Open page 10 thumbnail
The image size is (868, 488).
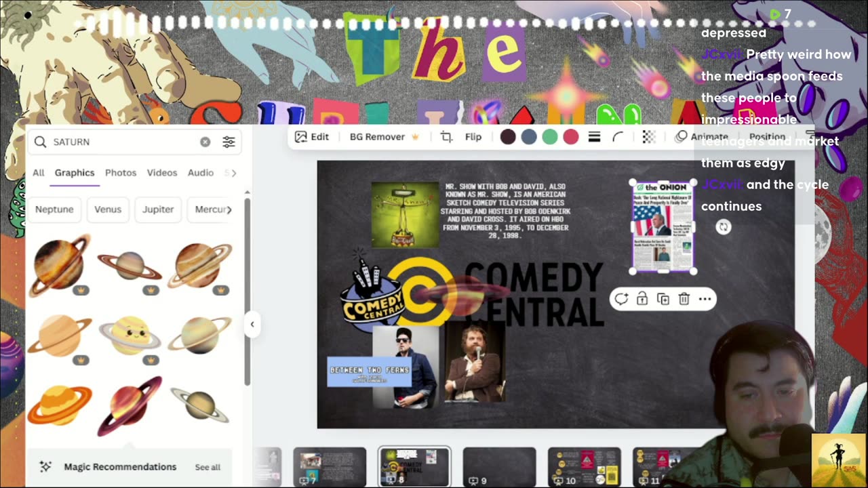584,467
